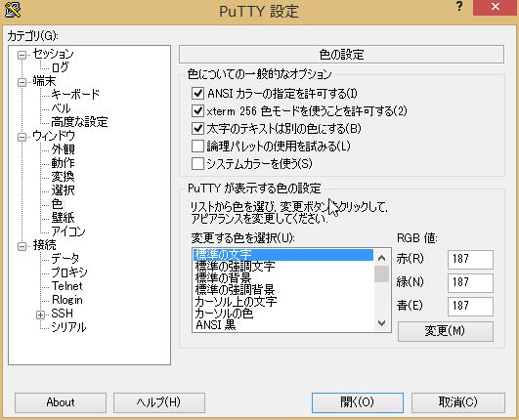This screenshot has width=519, height=420.
Task: Toggle ANSI カラーの指定を許可する checkbox
Action: [197, 93]
